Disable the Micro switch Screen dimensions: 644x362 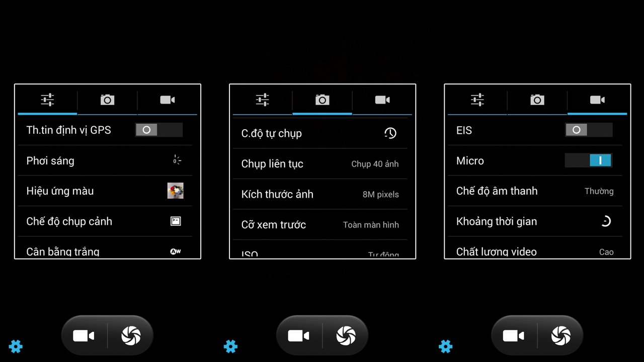(589, 160)
